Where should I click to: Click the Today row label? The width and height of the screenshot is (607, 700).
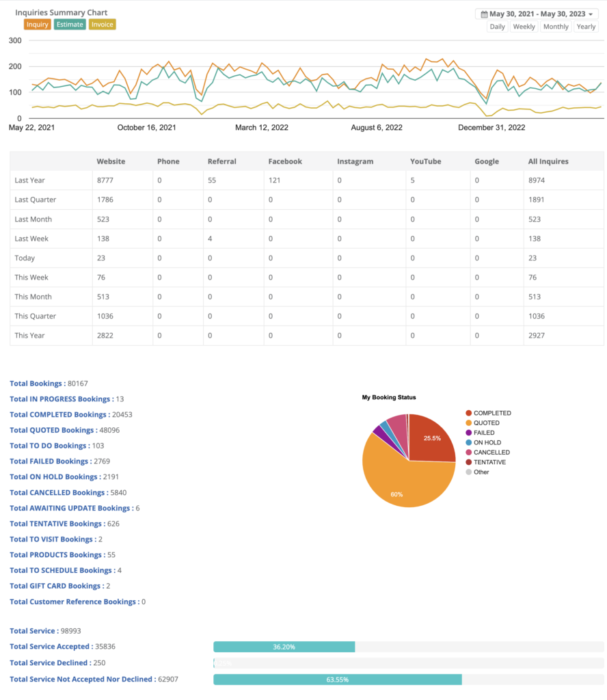[25, 258]
